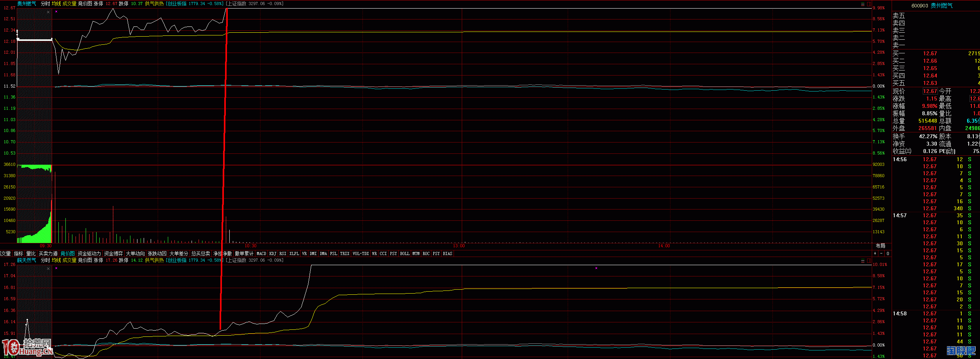Image resolution: width=980 pixels, height=359 pixels.
Task: Select the 竞价图 indicator tab
Action: click(x=67, y=253)
